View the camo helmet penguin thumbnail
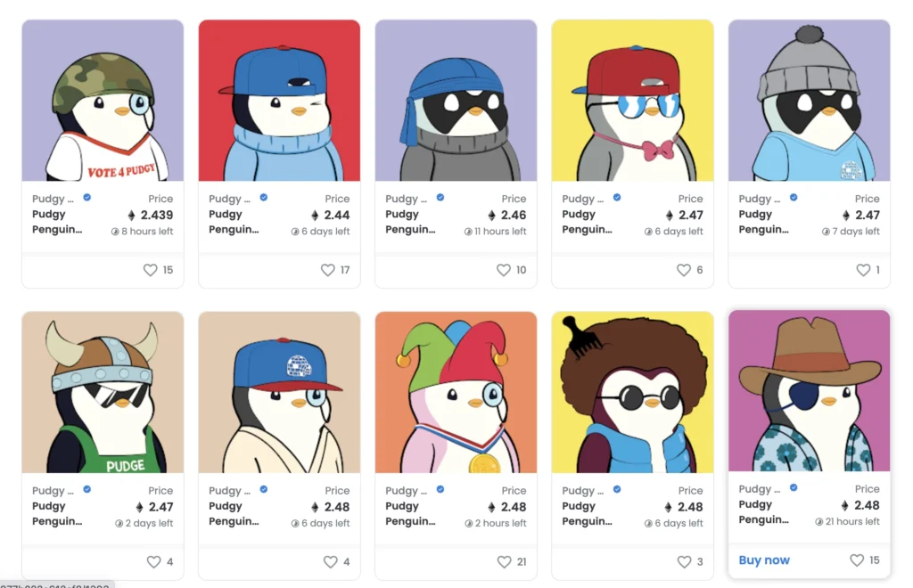 tap(103, 100)
